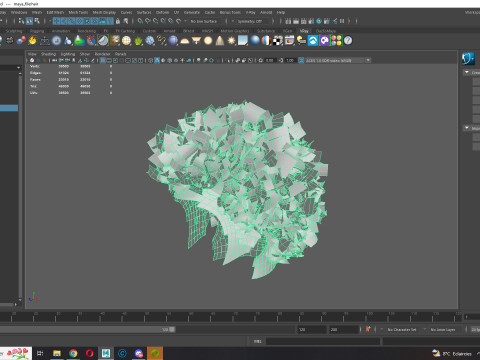Open the Mesh Tools menu
480x360 pixels.
click(78, 12)
